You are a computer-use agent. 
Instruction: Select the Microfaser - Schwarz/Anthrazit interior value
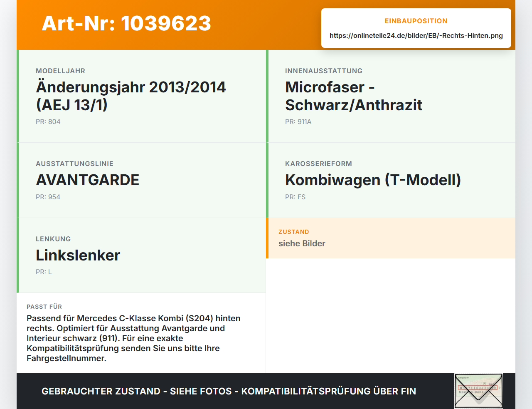pyautogui.click(x=354, y=96)
